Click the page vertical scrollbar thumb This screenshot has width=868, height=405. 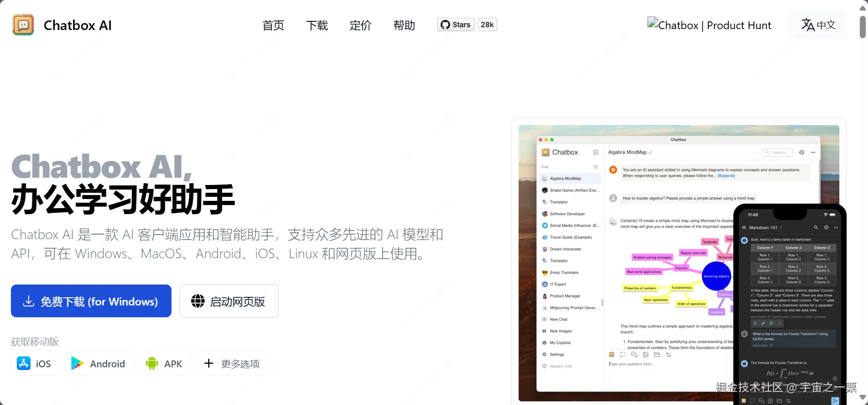tap(863, 27)
